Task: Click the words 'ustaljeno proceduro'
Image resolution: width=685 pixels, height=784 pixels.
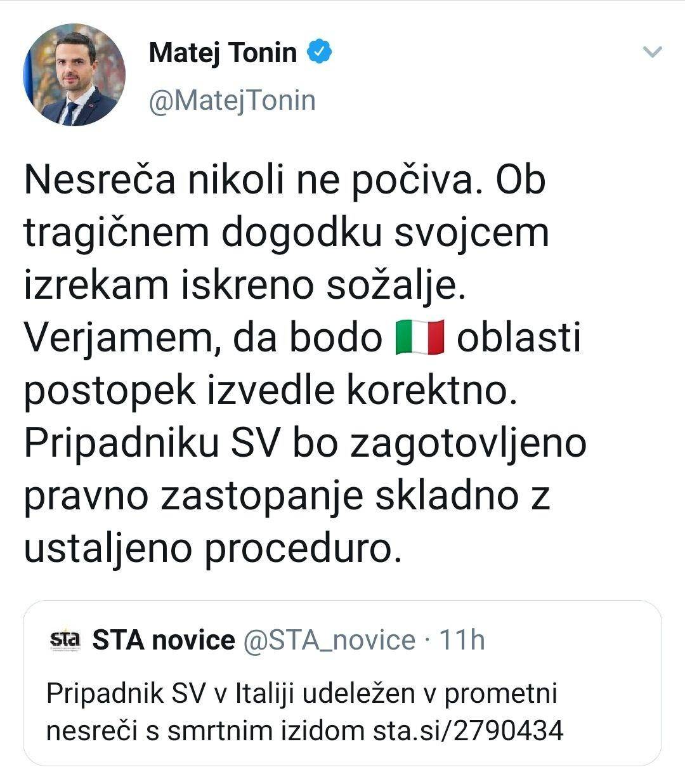Action: pyautogui.click(x=212, y=547)
